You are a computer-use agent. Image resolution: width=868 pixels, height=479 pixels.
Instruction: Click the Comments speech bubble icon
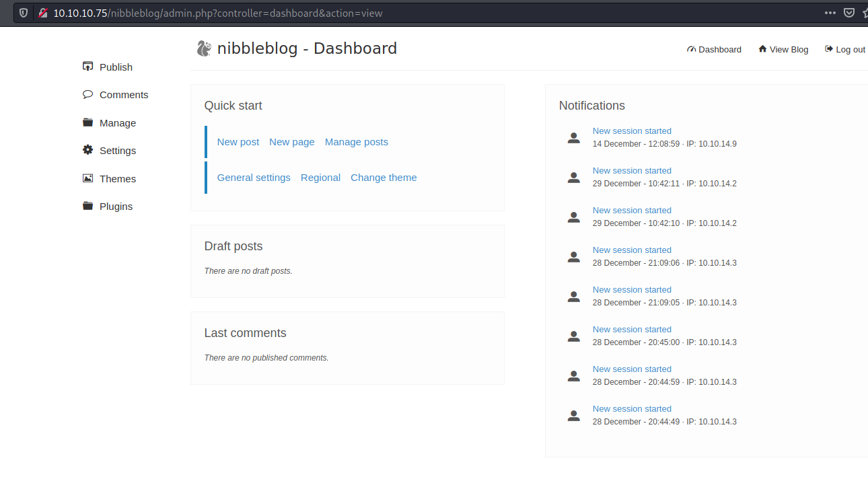pyautogui.click(x=87, y=94)
